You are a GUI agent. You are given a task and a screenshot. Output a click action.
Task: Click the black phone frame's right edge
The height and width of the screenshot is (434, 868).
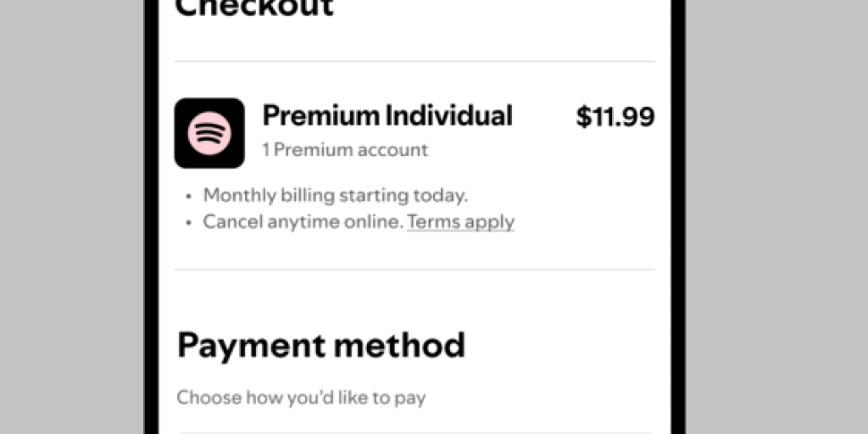(x=678, y=217)
